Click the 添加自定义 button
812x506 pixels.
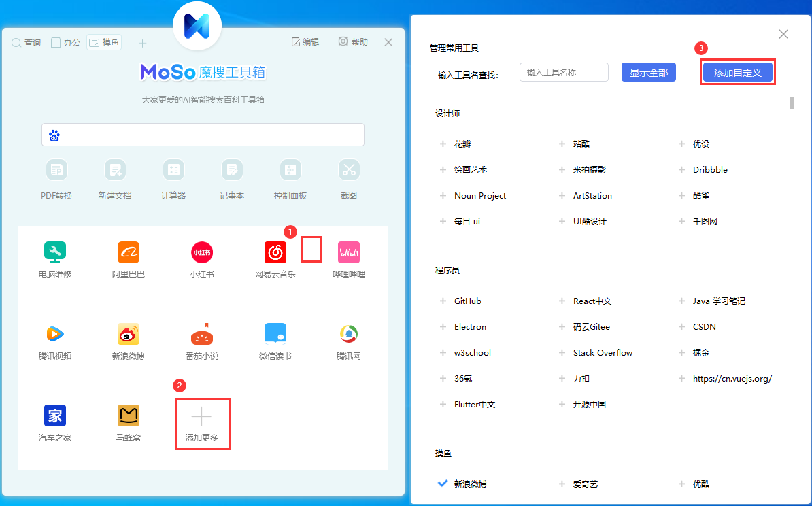coord(737,71)
